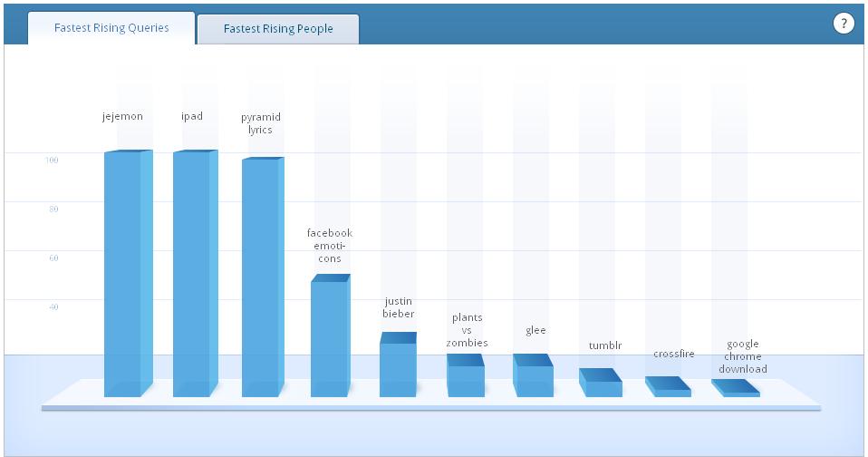
Task: Click the jejemon query label
Action: click(x=122, y=116)
